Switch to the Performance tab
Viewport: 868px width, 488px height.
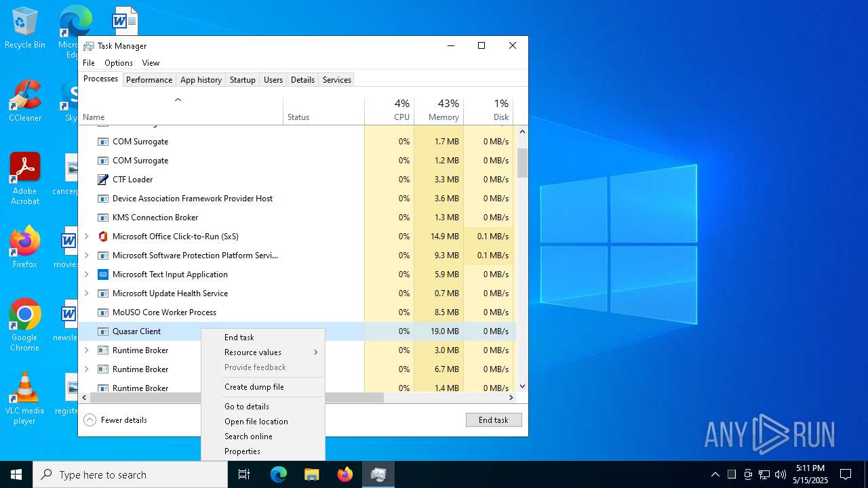[149, 80]
